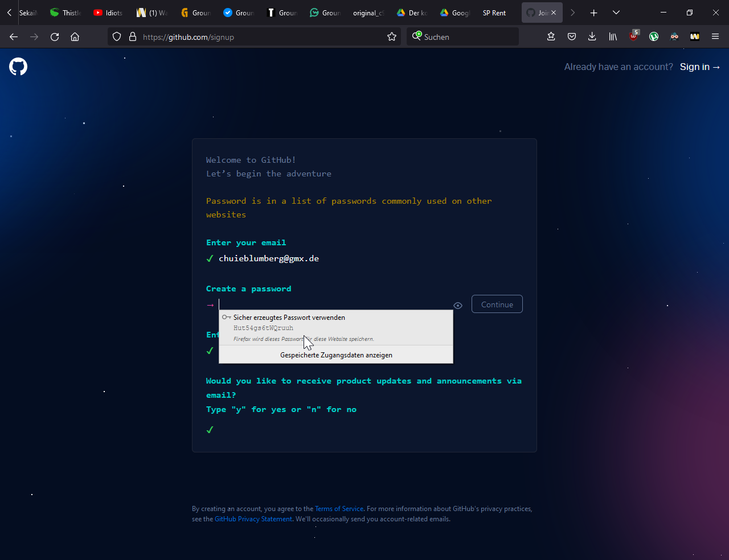Save the page to Pocket
Viewport: 729px width, 560px height.
[572, 37]
